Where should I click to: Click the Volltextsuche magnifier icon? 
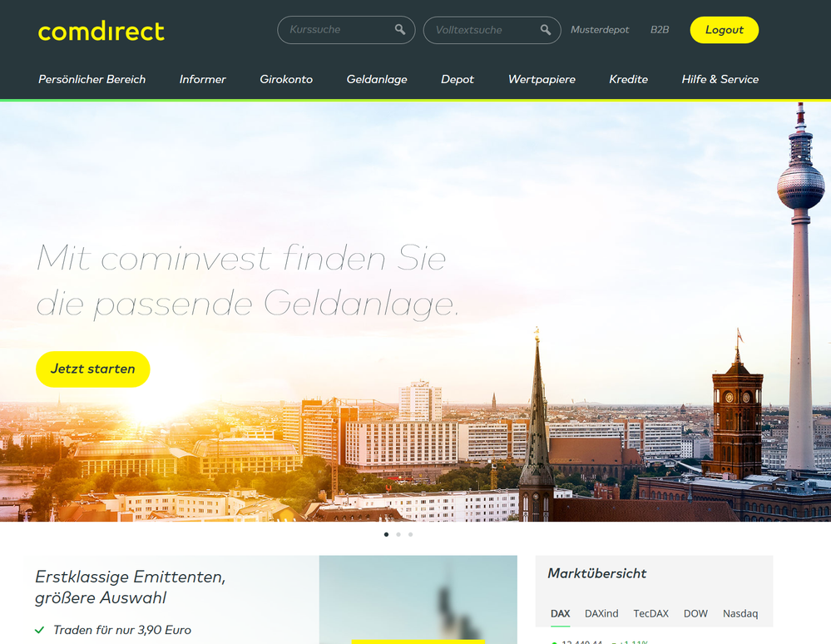click(546, 30)
